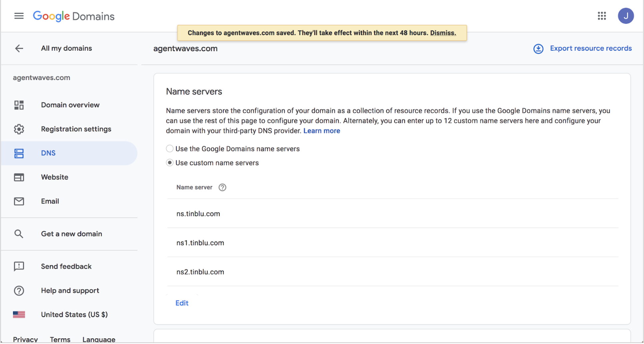Go to Domain overview

70,105
